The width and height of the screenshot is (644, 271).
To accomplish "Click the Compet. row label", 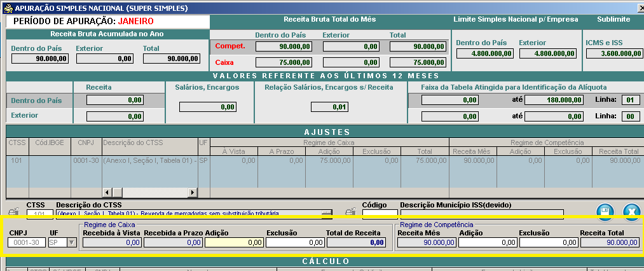I will (230, 46).
